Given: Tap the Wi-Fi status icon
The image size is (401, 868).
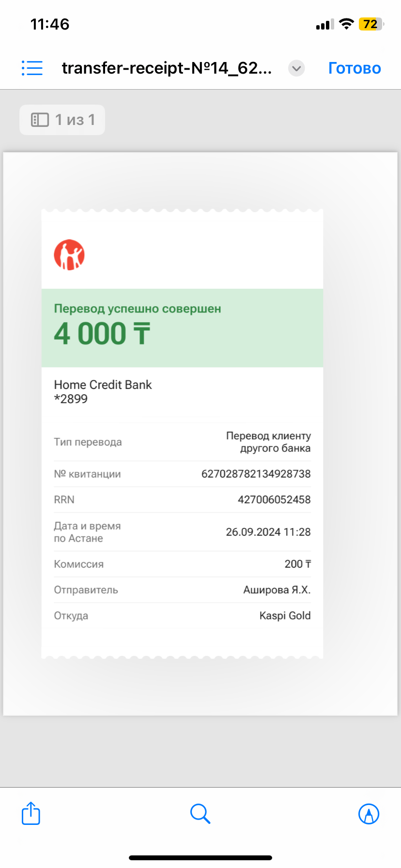Looking at the screenshot, I should [x=346, y=24].
